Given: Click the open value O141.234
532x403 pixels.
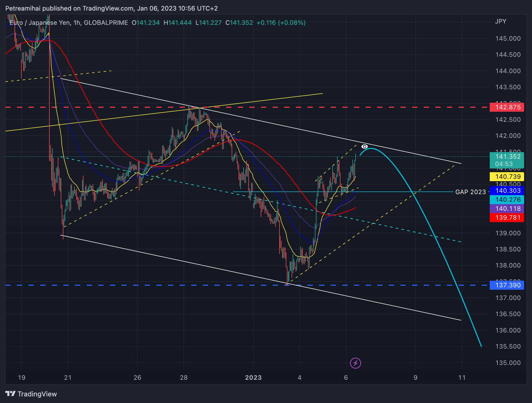Looking at the screenshot, I should [x=146, y=23].
